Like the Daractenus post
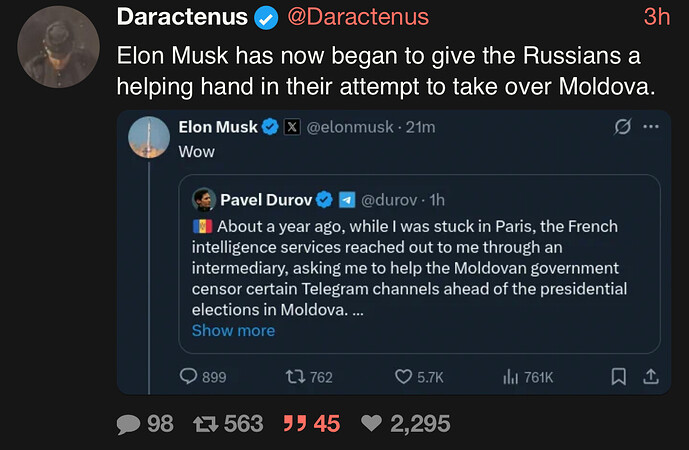689x450 pixels. point(371,424)
